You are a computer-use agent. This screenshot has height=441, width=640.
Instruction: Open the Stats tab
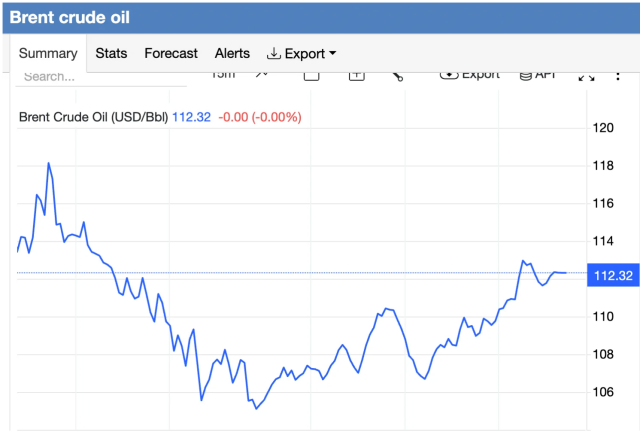coord(111,53)
